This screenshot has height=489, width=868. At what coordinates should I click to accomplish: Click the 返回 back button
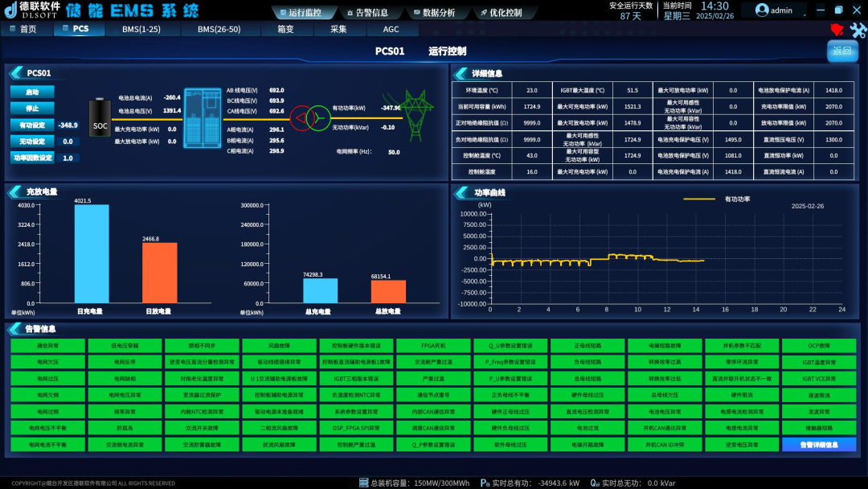pyautogui.click(x=842, y=51)
